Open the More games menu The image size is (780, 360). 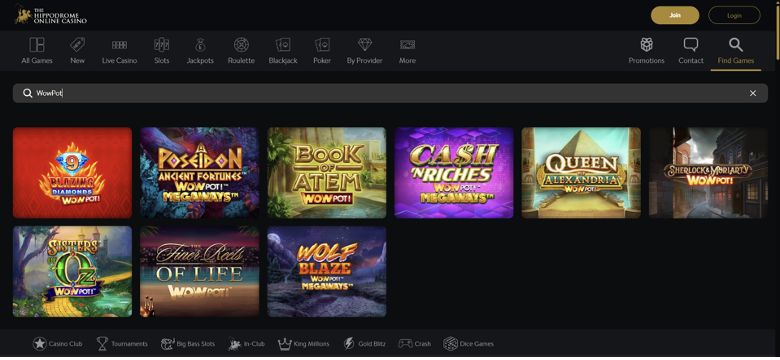tap(407, 50)
